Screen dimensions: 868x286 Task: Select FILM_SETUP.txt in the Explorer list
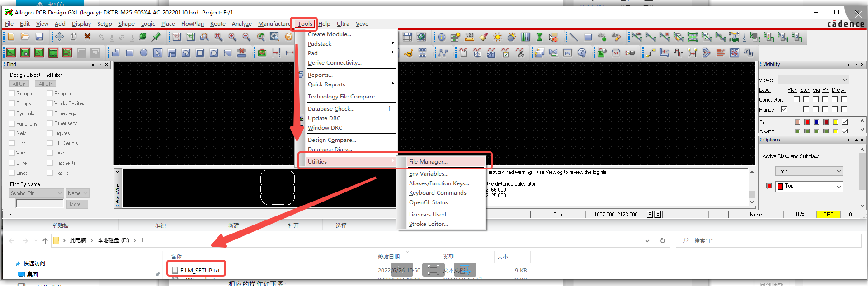[200, 270]
